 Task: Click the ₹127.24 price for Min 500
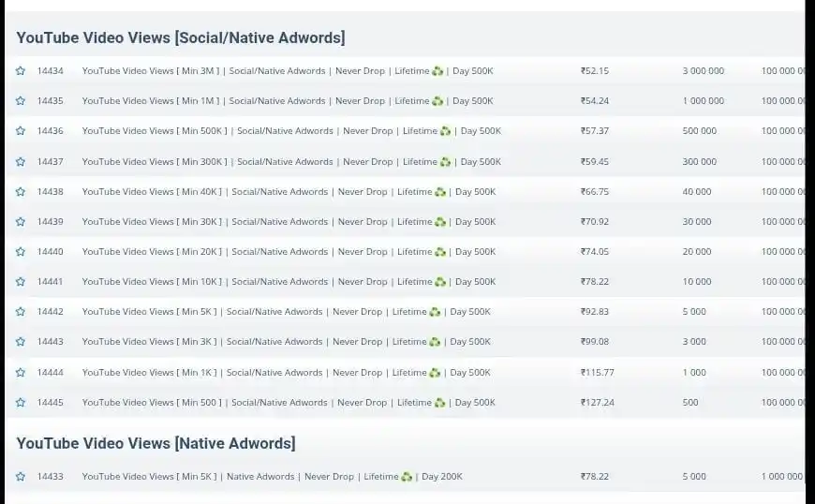(597, 403)
